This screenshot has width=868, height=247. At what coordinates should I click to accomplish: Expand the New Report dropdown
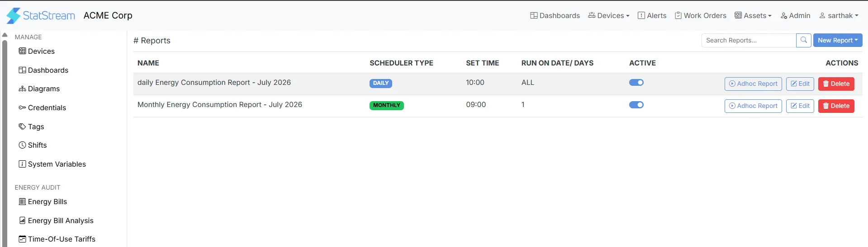838,40
